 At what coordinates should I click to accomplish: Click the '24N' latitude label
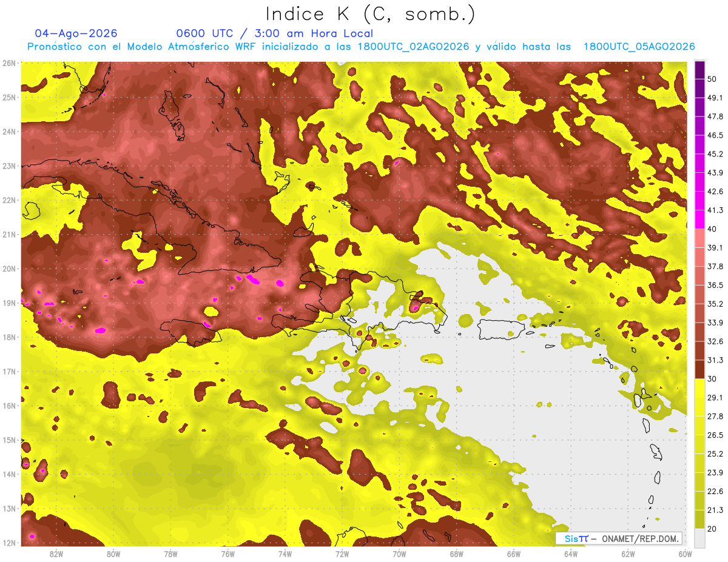click(9, 132)
